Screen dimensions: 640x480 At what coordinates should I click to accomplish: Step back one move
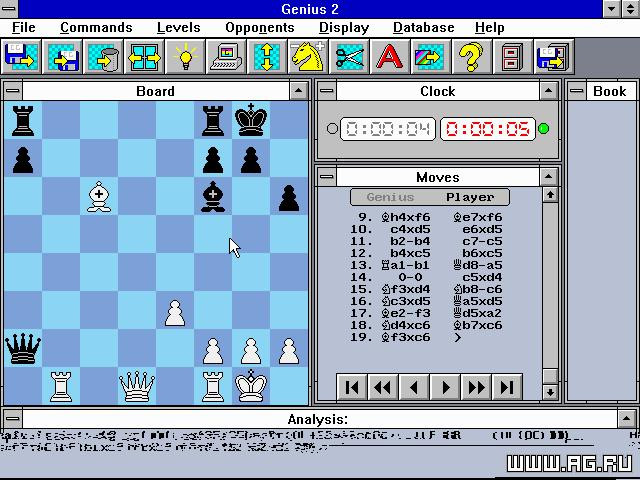[414, 387]
